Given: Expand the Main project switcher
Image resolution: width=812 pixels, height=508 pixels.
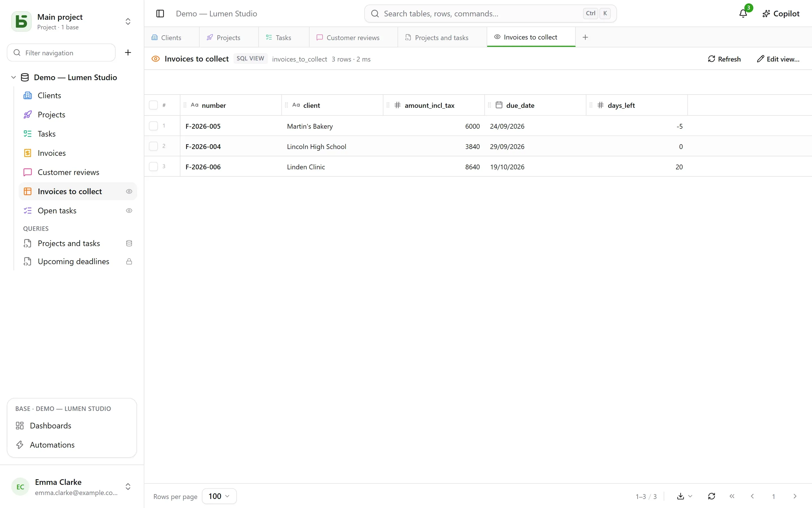Looking at the screenshot, I should pyautogui.click(x=128, y=21).
